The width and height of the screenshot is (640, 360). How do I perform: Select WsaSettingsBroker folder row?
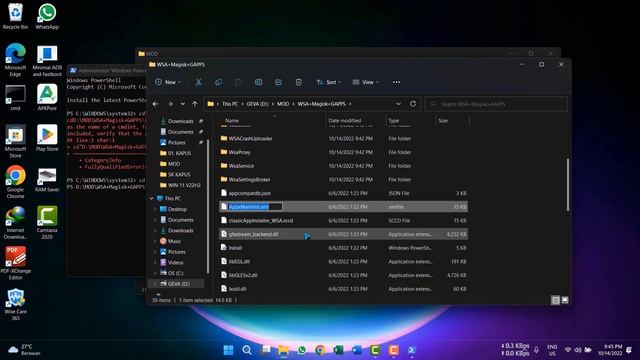344,180
